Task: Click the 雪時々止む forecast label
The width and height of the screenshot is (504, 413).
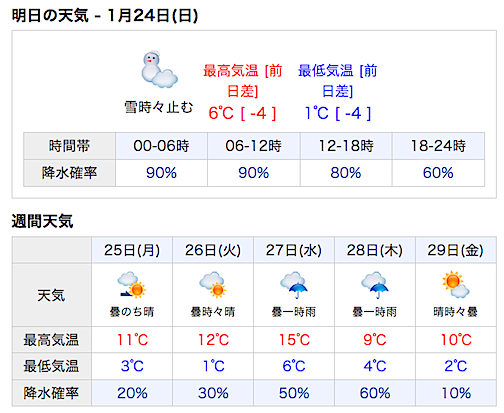Action: (159, 107)
